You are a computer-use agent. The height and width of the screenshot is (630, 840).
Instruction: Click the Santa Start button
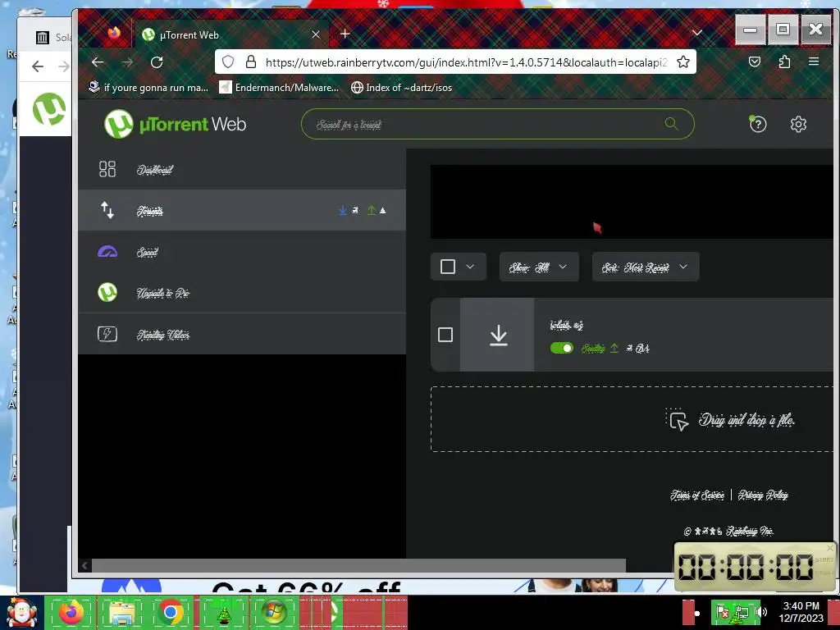coord(22,612)
